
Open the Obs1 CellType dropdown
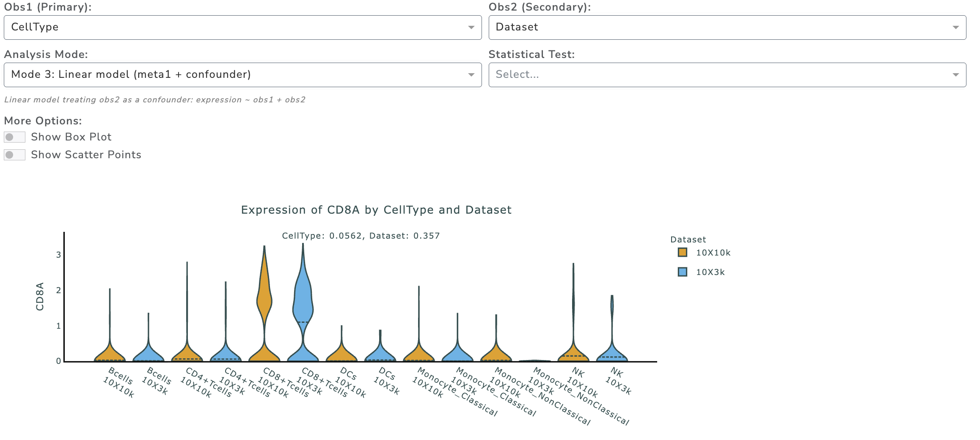[242, 27]
